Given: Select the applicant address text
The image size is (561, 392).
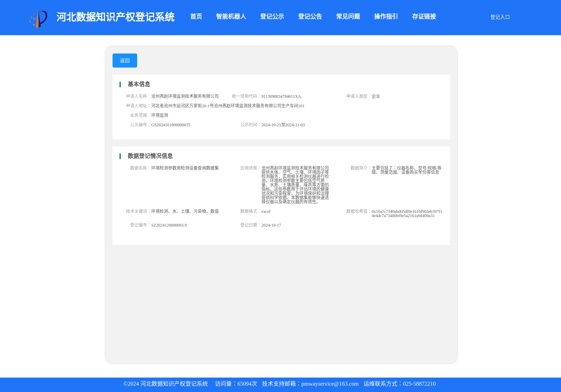Looking at the screenshot, I should pos(228,106).
